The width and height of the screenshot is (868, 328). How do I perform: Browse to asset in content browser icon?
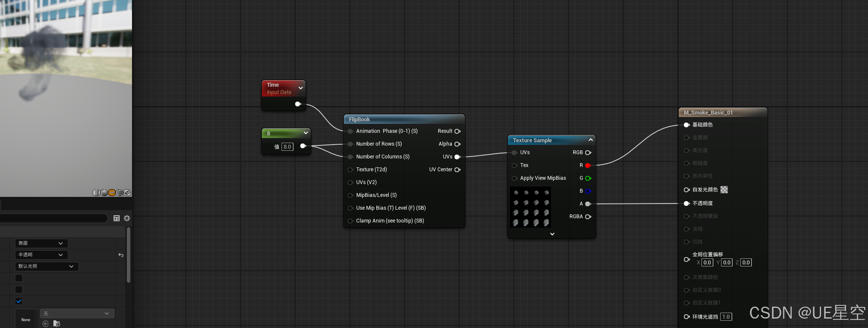pyautogui.click(x=56, y=324)
